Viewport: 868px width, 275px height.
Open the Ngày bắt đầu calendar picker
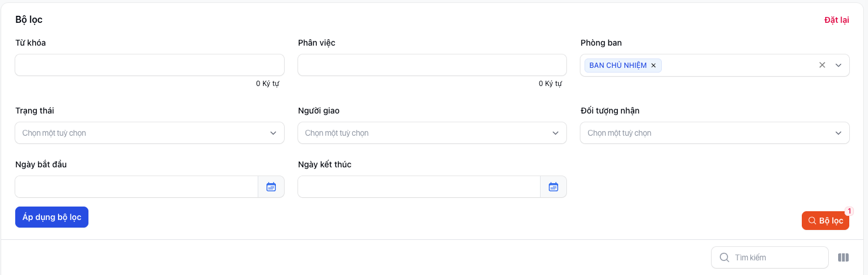(271, 187)
